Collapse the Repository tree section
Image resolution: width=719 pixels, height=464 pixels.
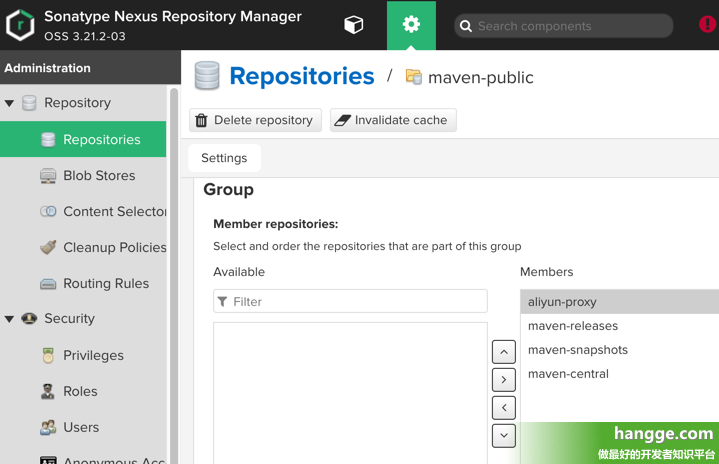click(x=9, y=103)
